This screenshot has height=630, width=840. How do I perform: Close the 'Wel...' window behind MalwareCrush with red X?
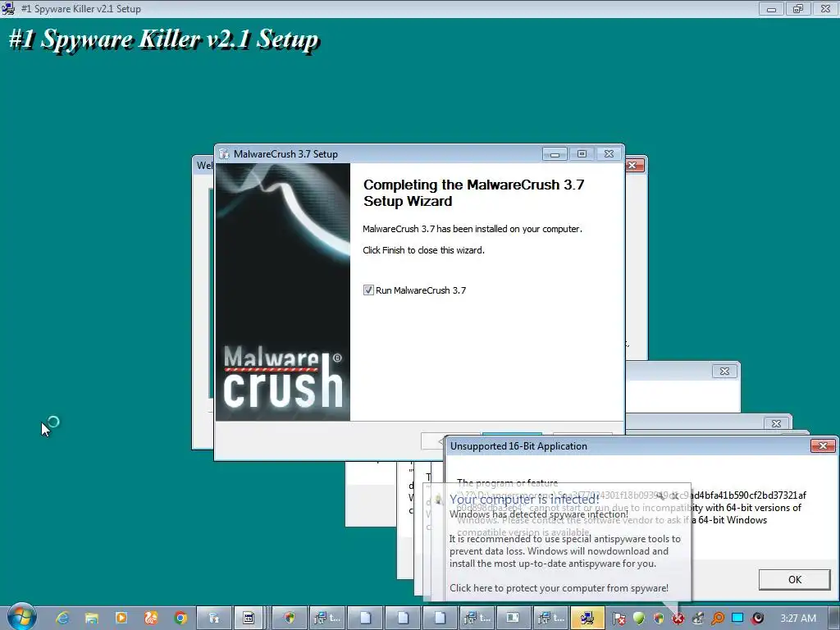[x=633, y=166]
